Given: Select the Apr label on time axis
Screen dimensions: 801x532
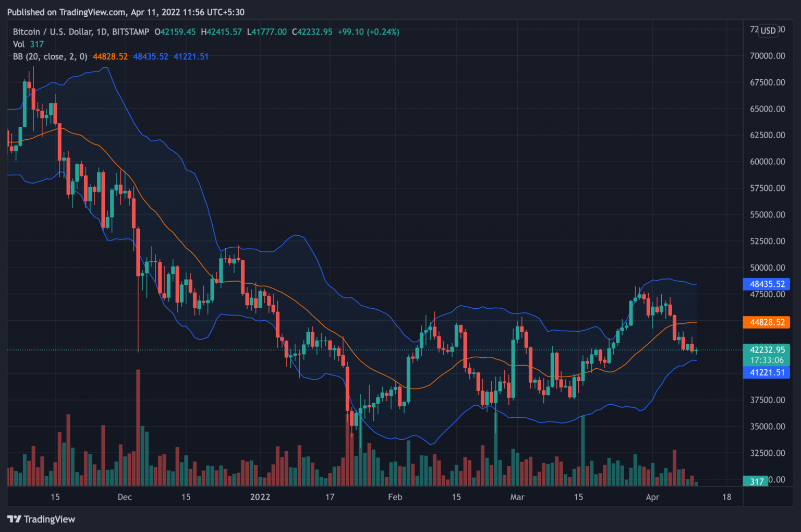Looking at the screenshot, I should [652, 497].
